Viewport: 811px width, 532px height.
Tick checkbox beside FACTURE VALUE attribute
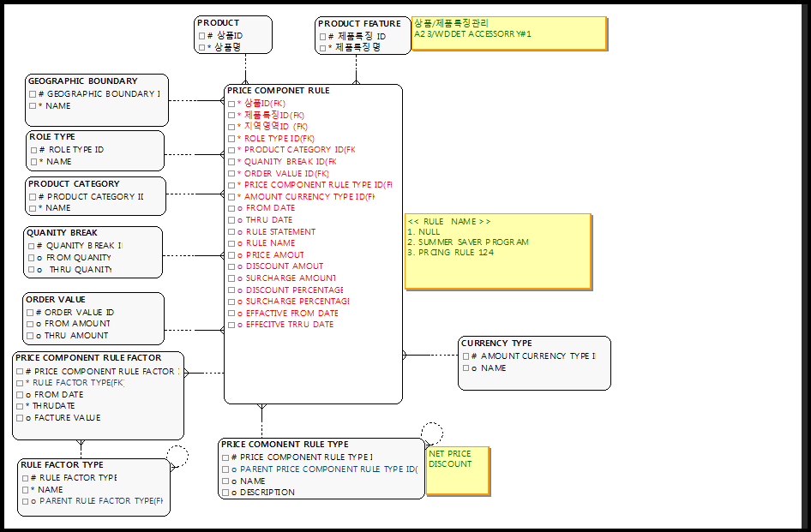19,418
